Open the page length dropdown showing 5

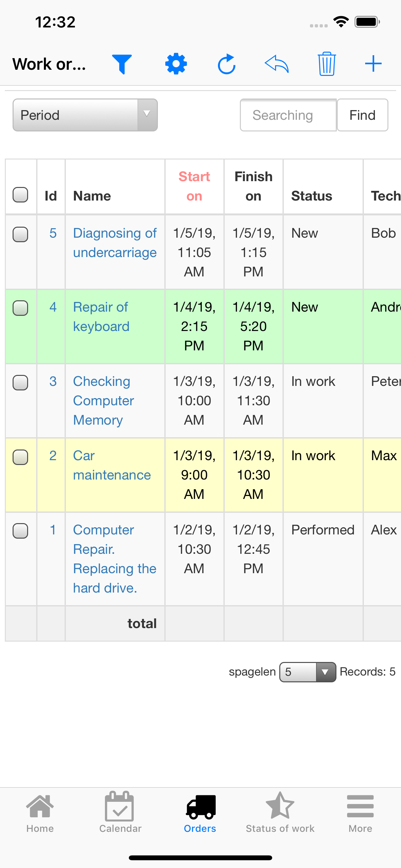[307, 672]
